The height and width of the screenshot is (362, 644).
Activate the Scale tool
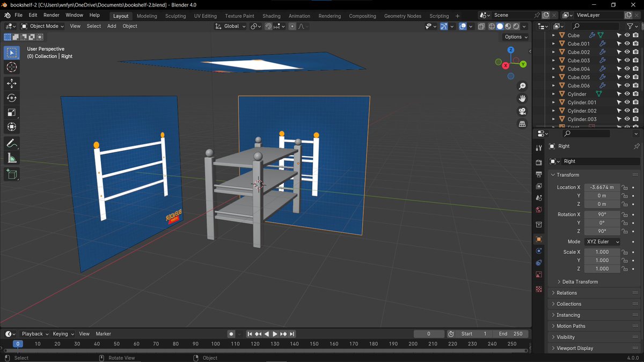coord(12,113)
